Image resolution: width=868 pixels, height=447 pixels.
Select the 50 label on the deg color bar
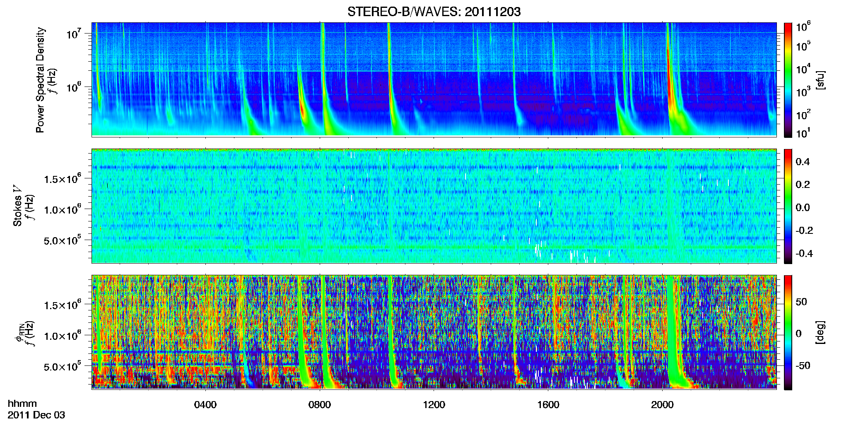coord(801,302)
